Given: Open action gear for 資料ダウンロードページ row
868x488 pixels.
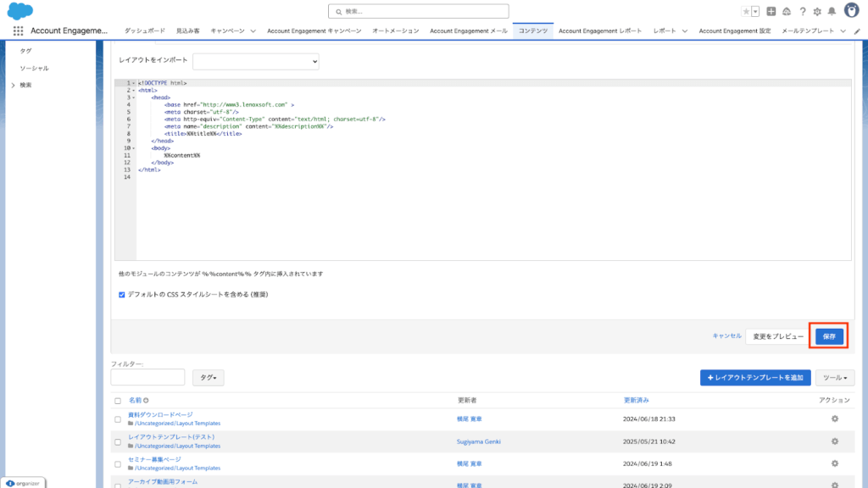Looking at the screenshot, I should (834, 419).
